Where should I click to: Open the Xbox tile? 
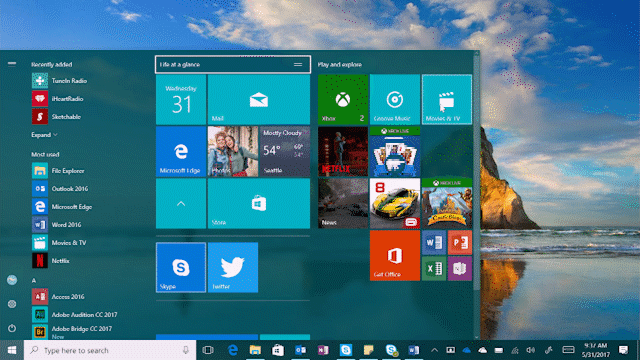343,99
